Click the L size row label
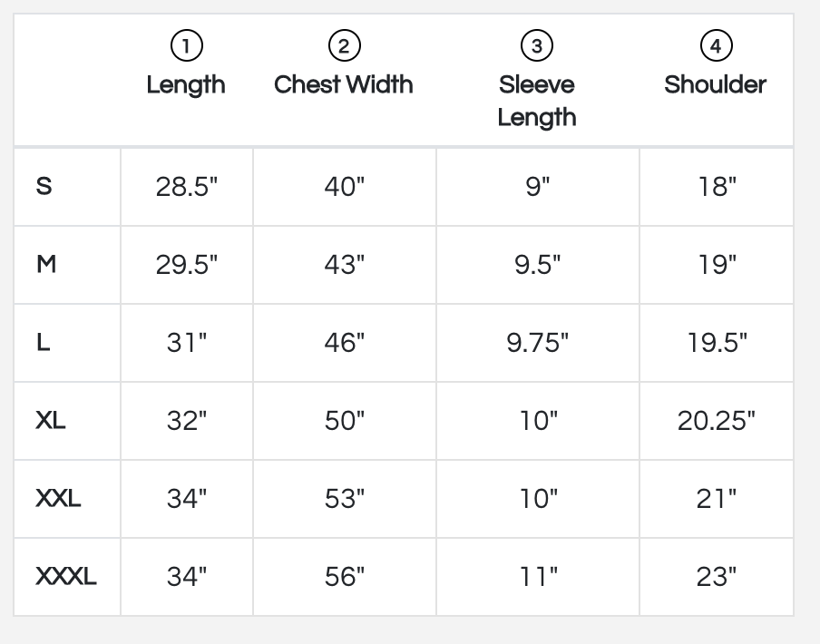Viewport: 820px width, 644px height. tap(43, 343)
